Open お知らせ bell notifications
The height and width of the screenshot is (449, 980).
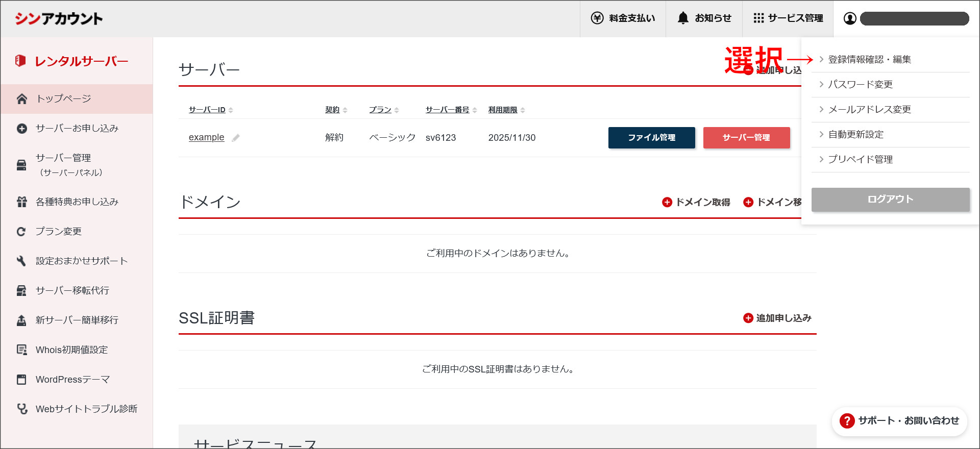[x=704, y=18]
